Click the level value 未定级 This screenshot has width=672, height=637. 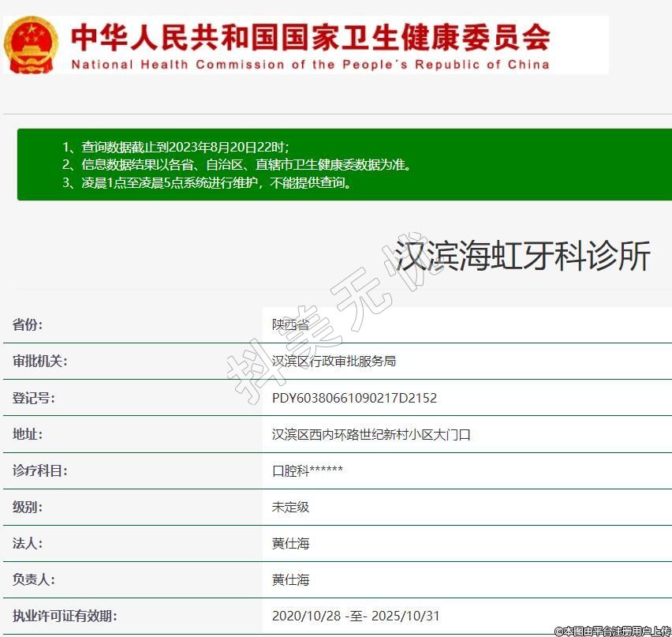(x=290, y=507)
